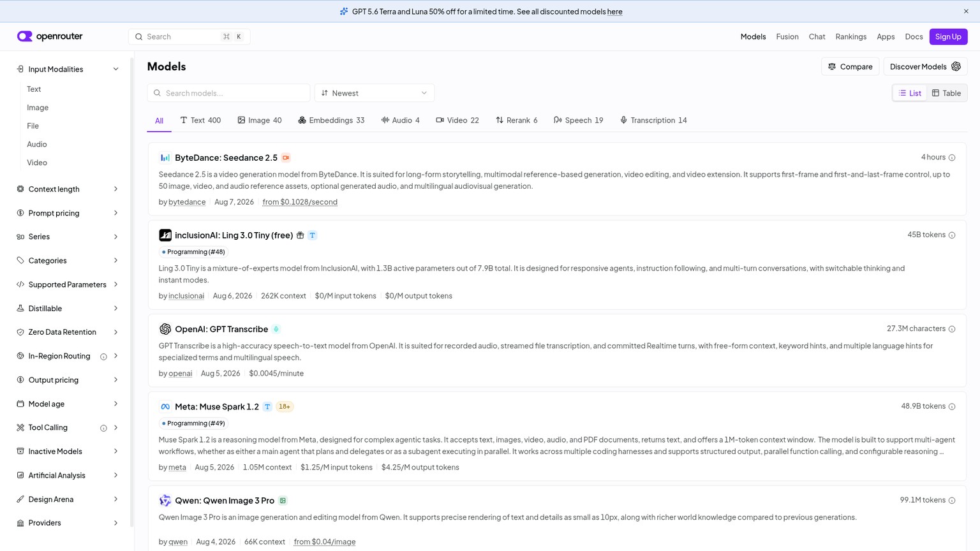This screenshot has width=980, height=551.
Task: Filter by File input modality
Action: (x=33, y=126)
